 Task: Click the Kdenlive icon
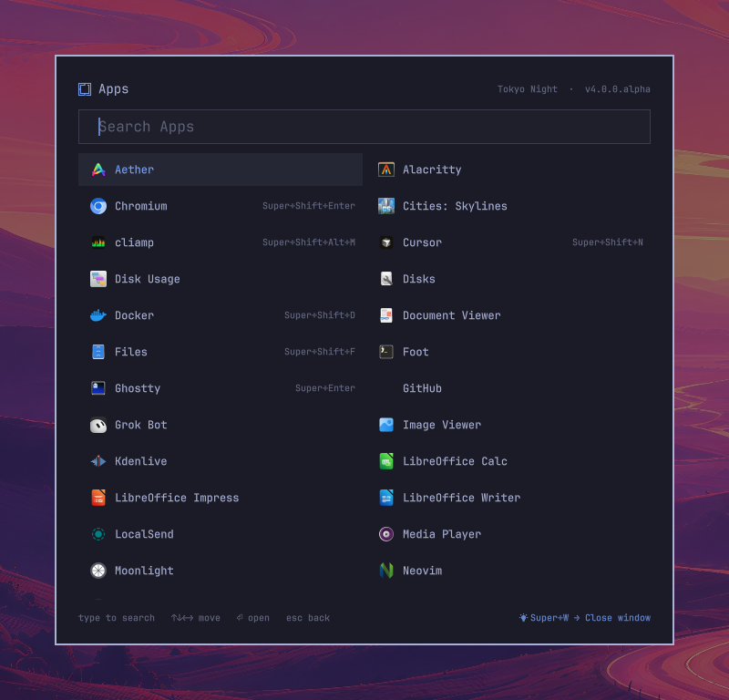point(98,461)
